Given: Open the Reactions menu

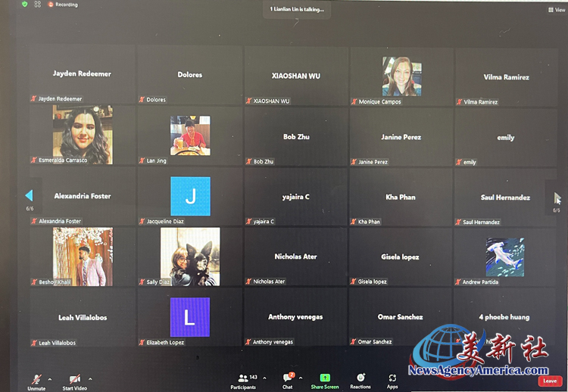Looking at the screenshot, I should (360, 381).
